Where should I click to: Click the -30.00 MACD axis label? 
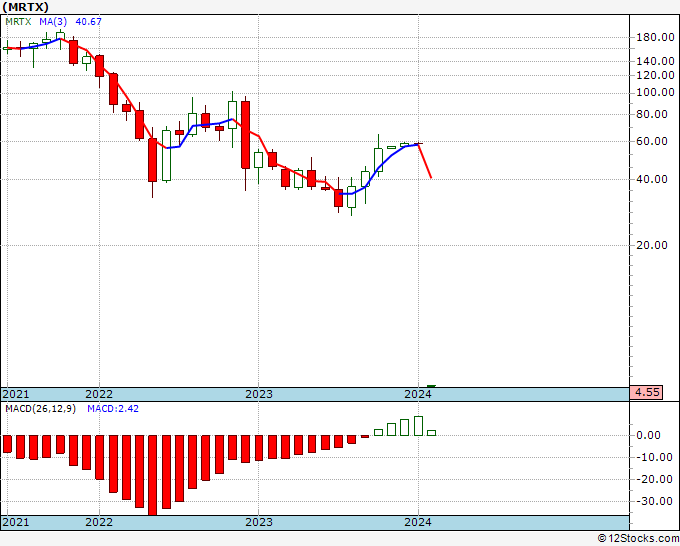655,501
